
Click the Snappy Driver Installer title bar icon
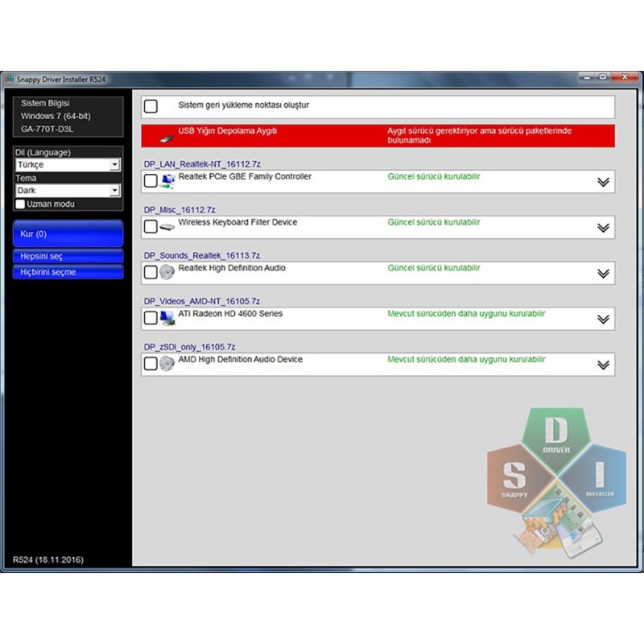9,79
